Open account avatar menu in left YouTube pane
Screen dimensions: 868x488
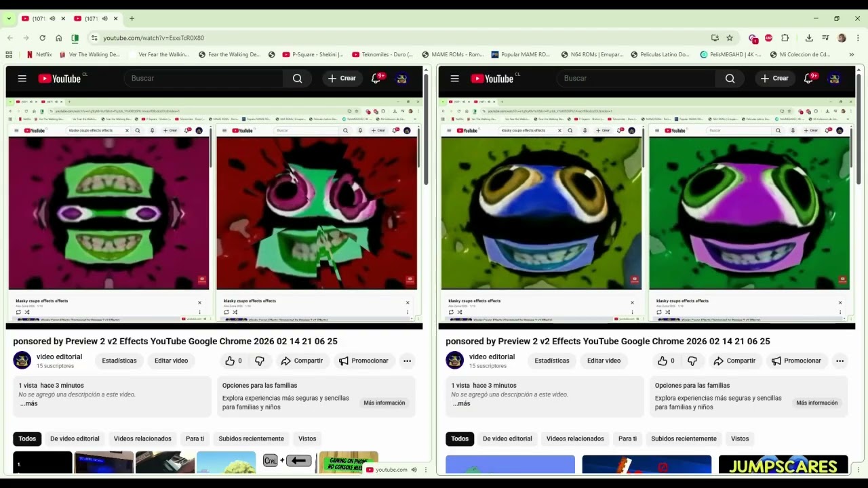point(401,79)
